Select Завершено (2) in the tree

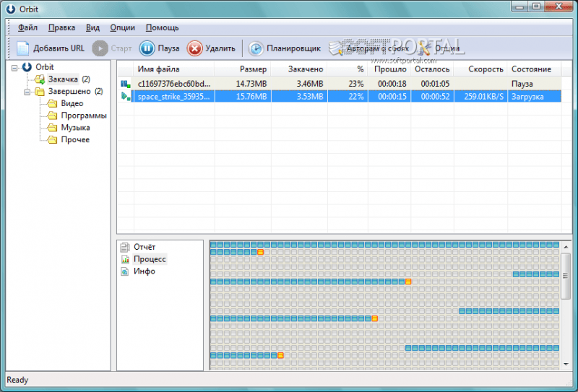76,92
